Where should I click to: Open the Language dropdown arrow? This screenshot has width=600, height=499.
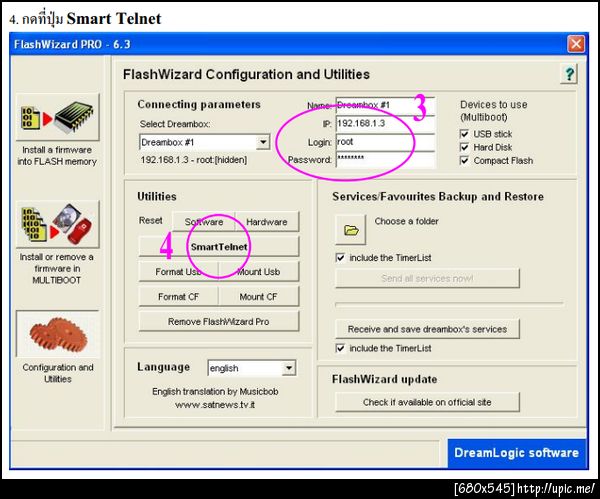point(289,368)
